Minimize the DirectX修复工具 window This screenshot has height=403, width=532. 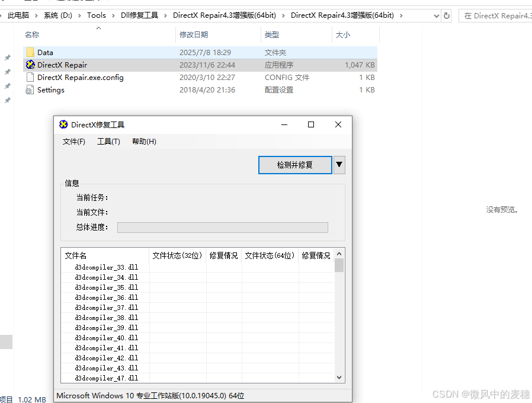(284, 124)
